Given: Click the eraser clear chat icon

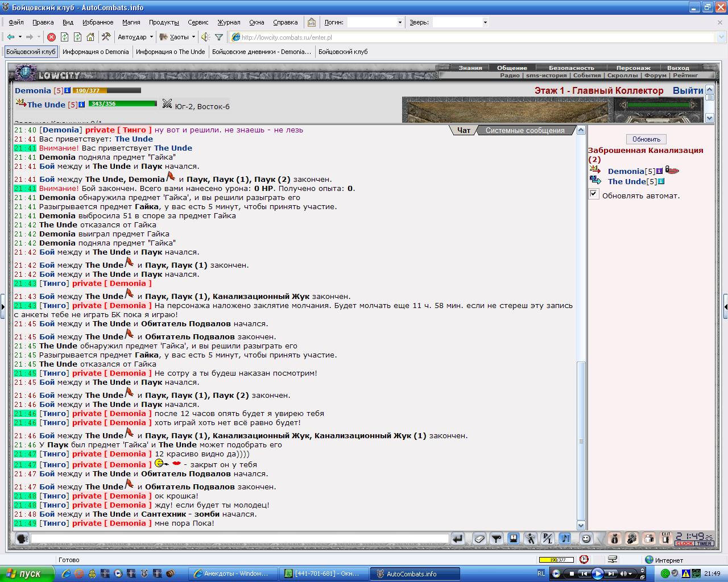Looking at the screenshot, I should click(x=479, y=538).
